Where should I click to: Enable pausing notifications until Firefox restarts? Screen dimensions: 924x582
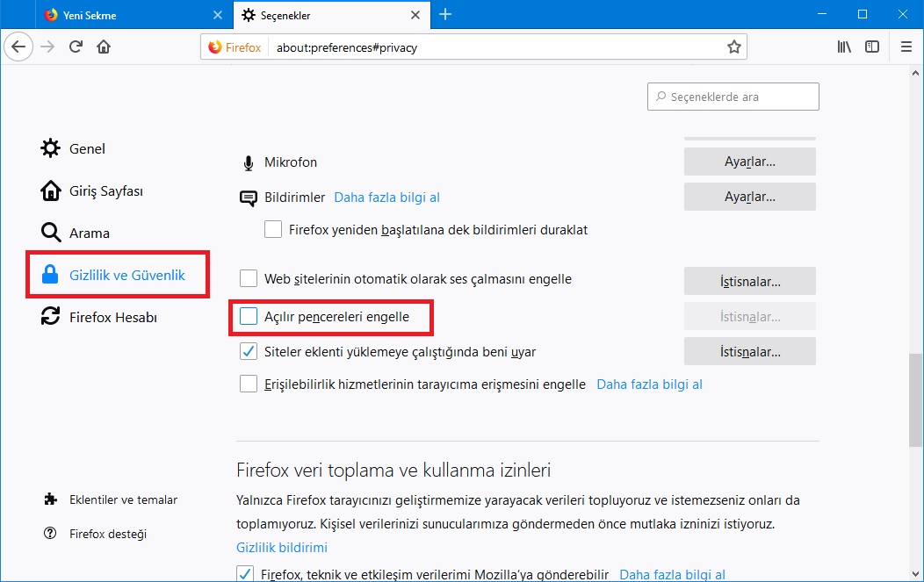click(x=273, y=229)
